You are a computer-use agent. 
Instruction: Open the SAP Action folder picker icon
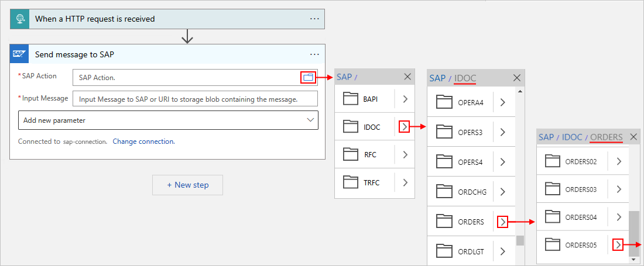(308, 77)
